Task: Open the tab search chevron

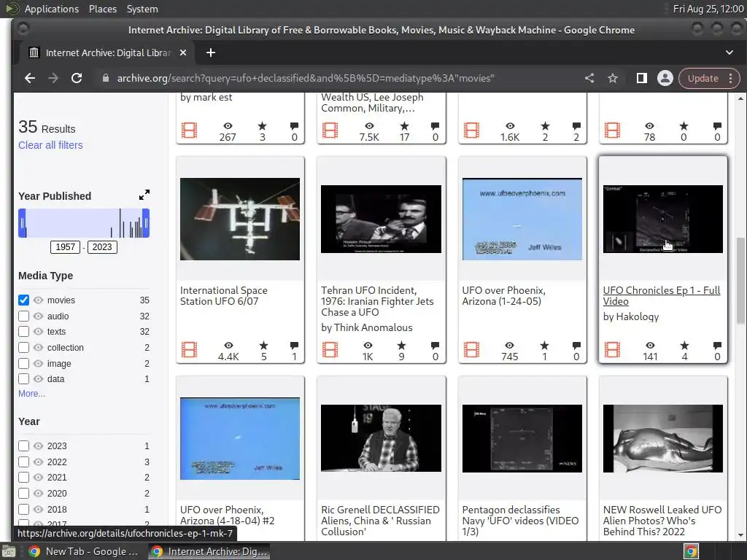Action: tap(729, 52)
